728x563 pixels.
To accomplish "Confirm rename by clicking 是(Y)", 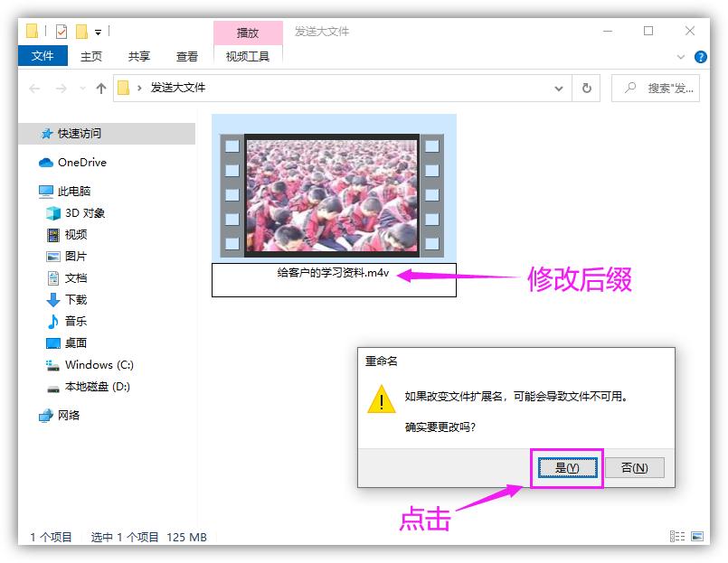I will [567, 467].
